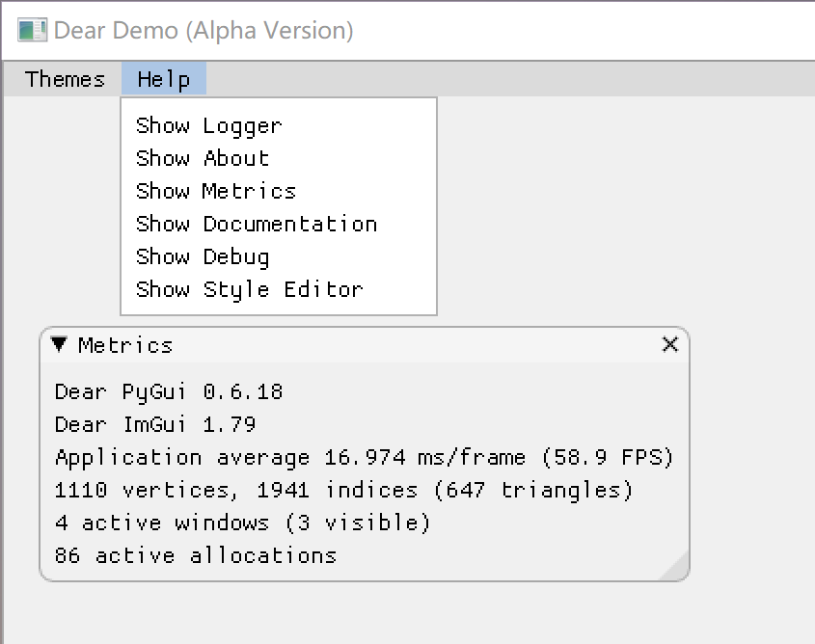Select the Show Debug option
The image size is (815, 644).
point(203,256)
